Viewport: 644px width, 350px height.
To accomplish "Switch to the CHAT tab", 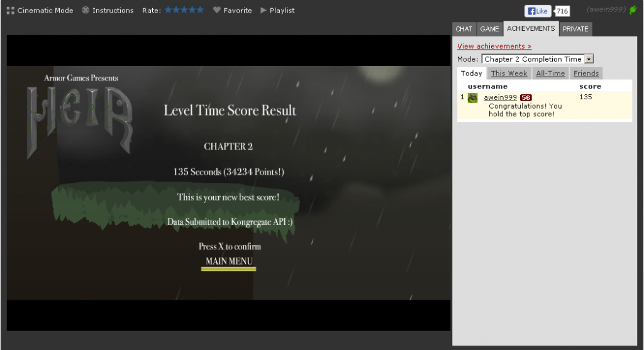I will coord(464,29).
